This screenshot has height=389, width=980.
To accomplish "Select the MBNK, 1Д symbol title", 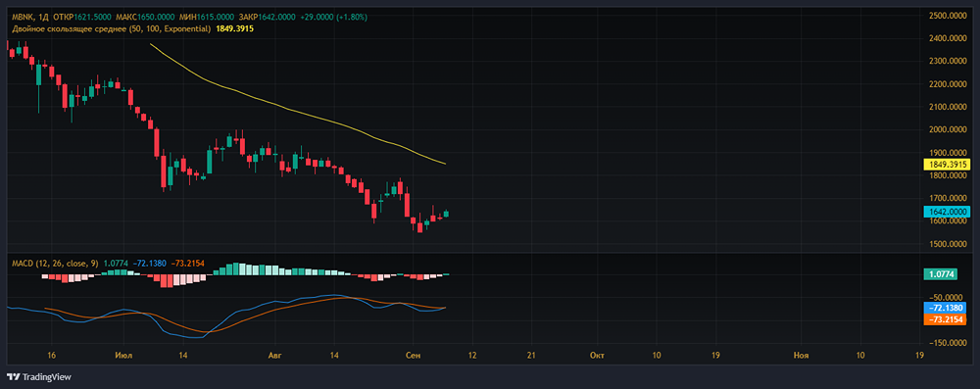I will [x=30, y=17].
